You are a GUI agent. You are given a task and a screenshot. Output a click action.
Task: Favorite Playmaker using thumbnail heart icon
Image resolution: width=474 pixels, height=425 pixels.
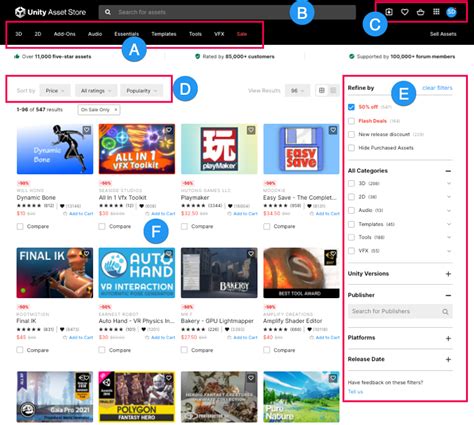(251, 130)
